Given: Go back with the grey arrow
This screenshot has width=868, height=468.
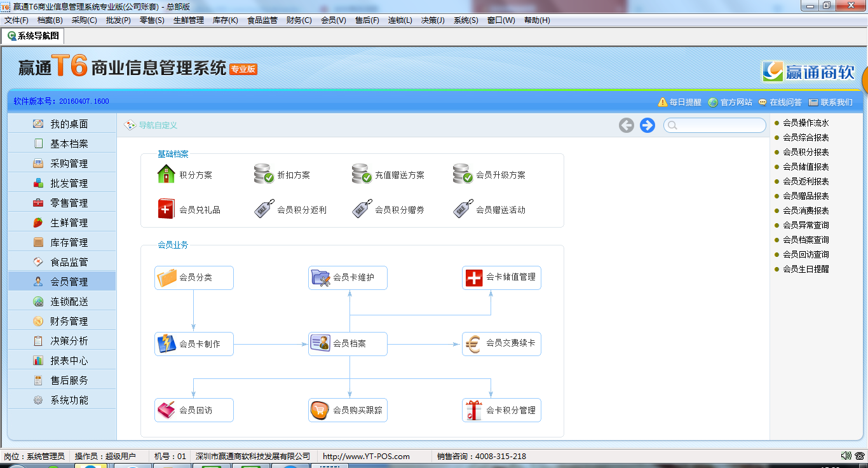Looking at the screenshot, I should click(627, 125).
